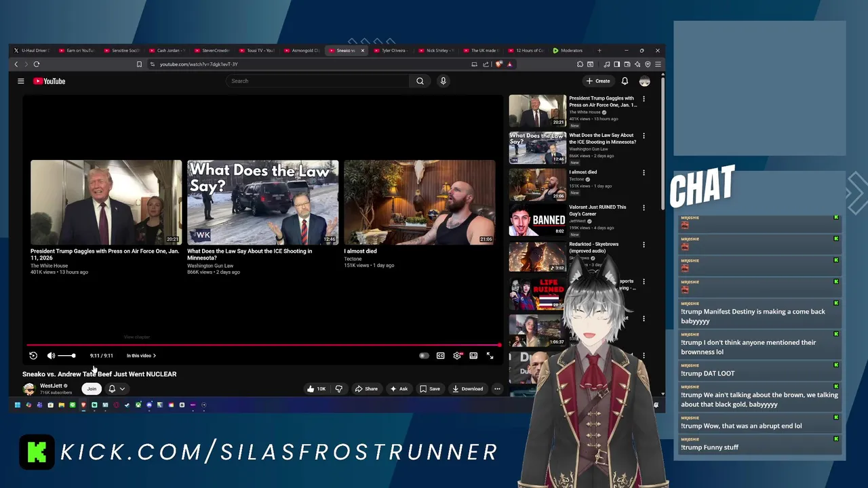This screenshot has width=868, height=488.
Task: Click the Download button
Action: tap(468, 389)
